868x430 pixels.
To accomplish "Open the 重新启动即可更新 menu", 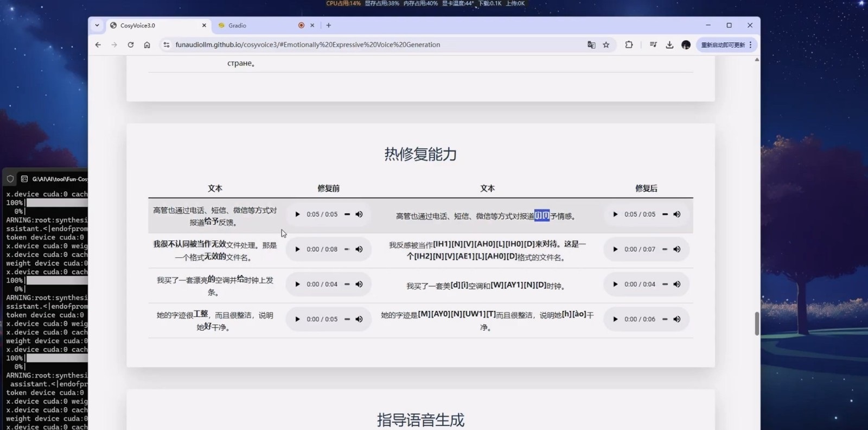I will pyautogui.click(x=726, y=45).
